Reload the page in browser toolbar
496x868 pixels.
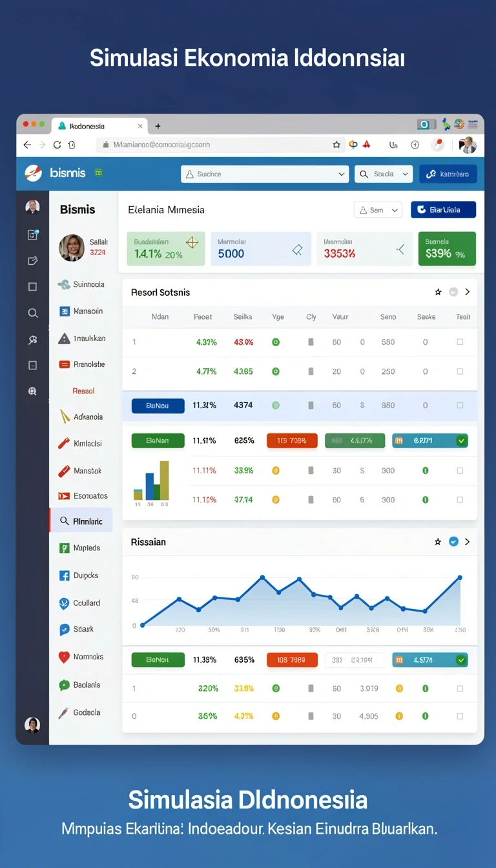[x=57, y=145]
